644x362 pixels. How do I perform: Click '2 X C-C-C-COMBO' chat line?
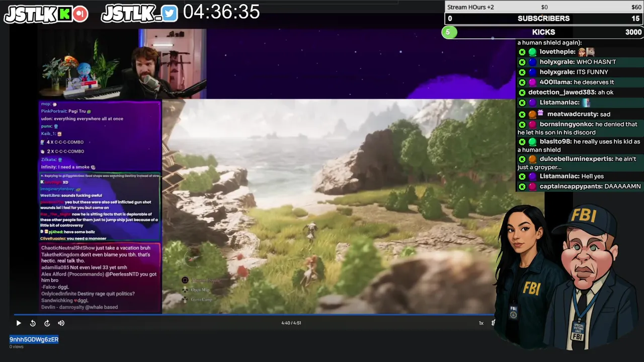pos(62,151)
